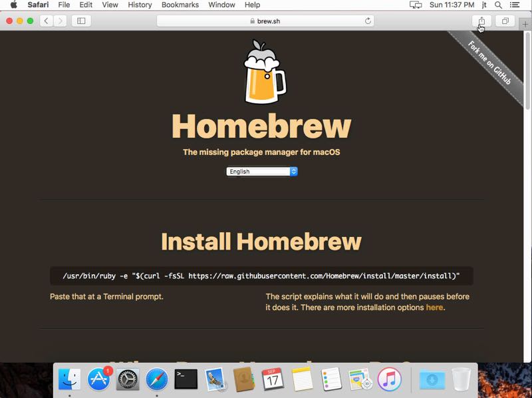Click 'Paste that at a Terminal prompt' text

pos(106,296)
